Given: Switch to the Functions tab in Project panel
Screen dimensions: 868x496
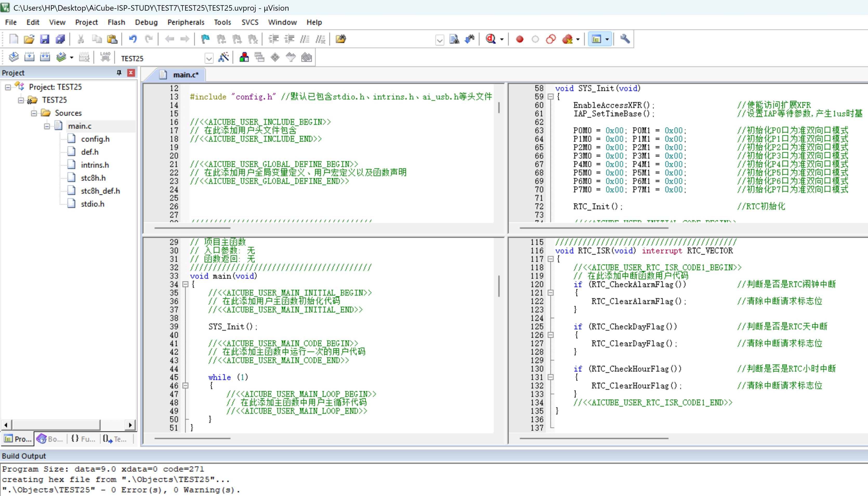Looking at the screenshot, I should point(83,439).
